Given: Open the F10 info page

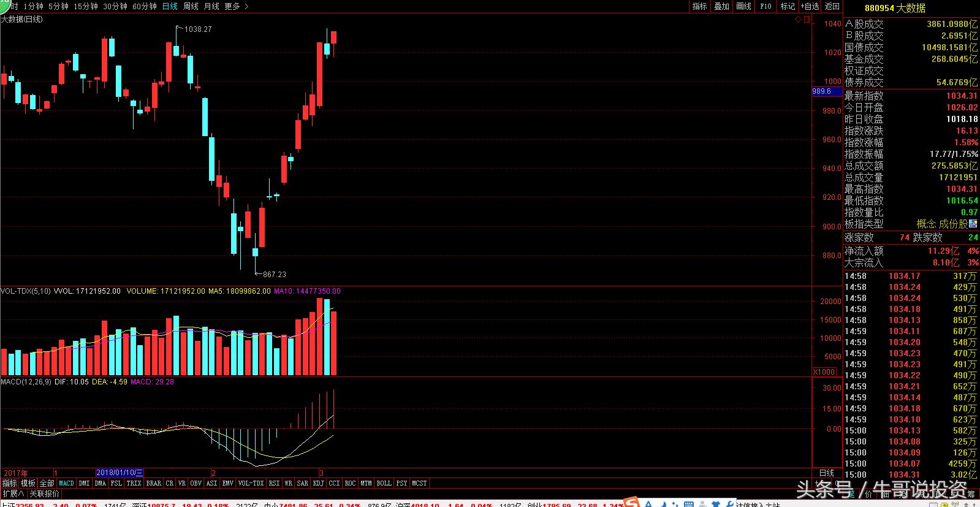Looking at the screenshot, I should point(765,6).
